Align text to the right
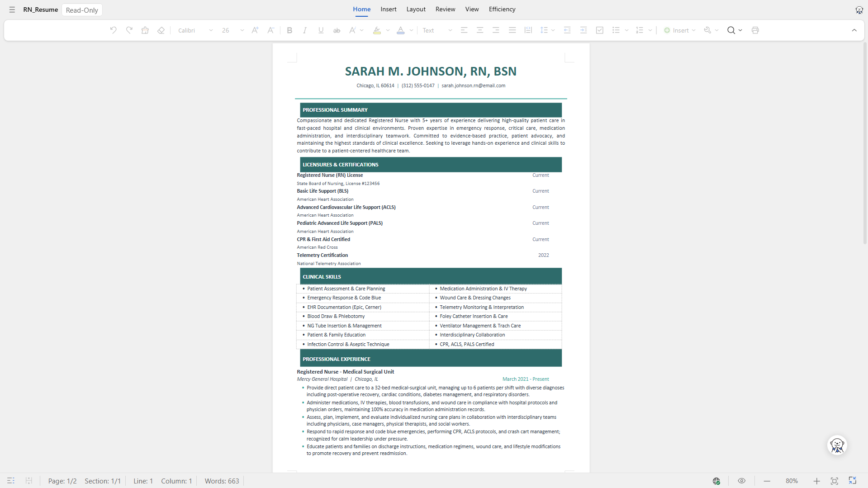This screenshot has height=488, width=868. [496, 30]
